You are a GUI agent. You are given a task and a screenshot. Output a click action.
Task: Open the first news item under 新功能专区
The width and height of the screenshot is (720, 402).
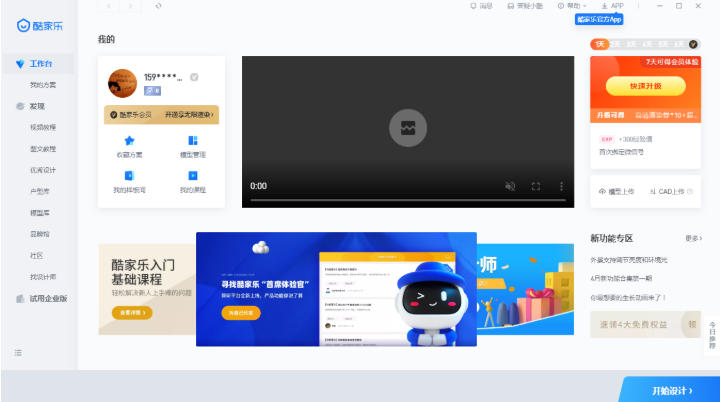[x=629, y=260]
